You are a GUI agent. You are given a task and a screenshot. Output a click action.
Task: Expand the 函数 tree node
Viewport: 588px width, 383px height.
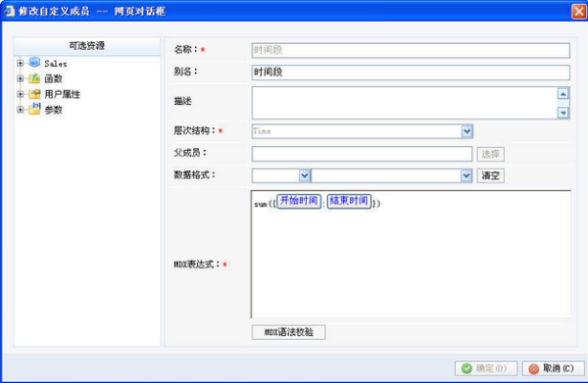21,78
